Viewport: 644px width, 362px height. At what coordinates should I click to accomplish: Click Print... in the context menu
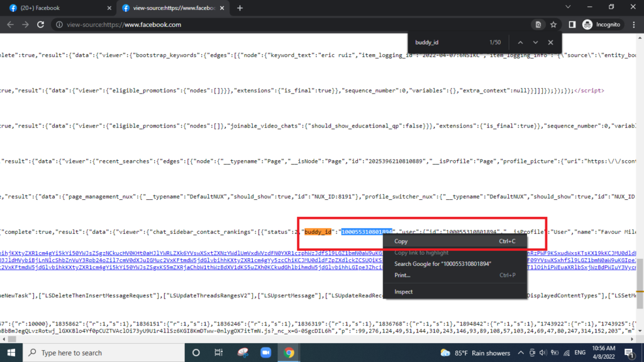[402, 275]
